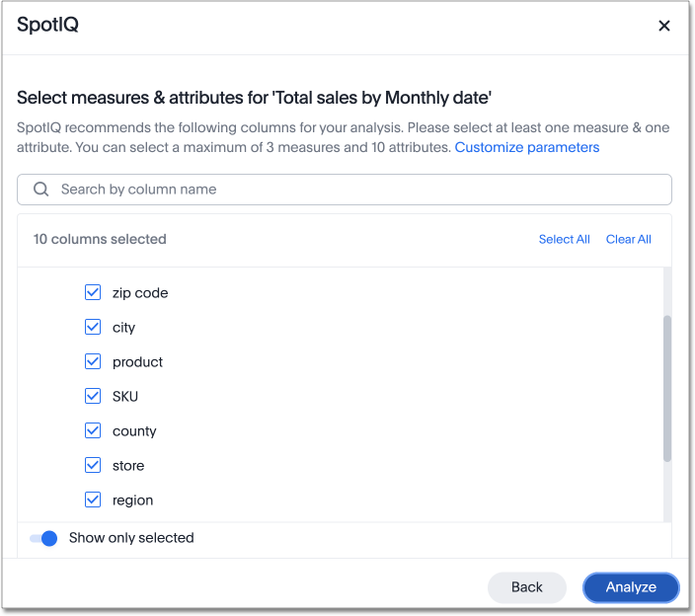This screenshot has height=616, width=695.
Task: Click the SKU column label
Action: coord(125,396)
